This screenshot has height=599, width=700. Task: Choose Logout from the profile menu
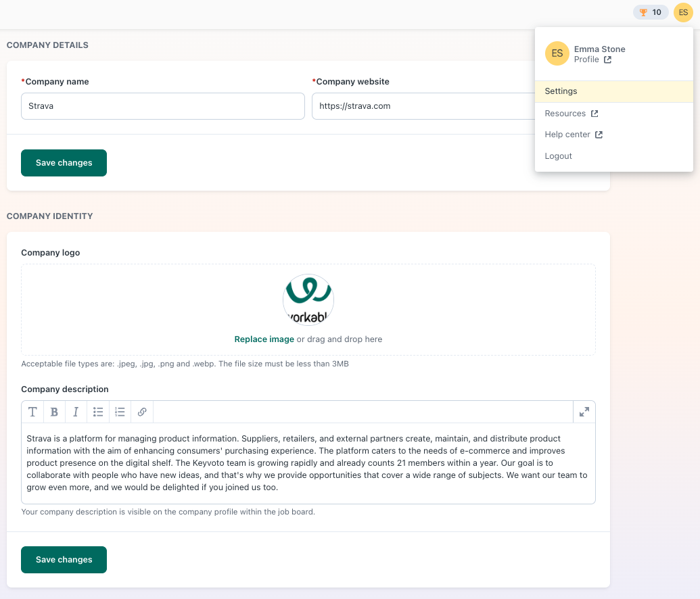pyautogui.click(x=558, y=155)
